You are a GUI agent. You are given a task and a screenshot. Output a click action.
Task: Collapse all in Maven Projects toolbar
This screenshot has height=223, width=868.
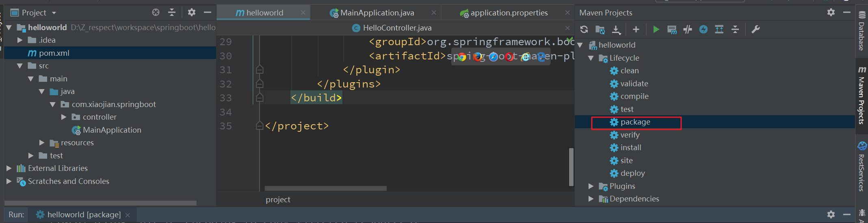735,29
